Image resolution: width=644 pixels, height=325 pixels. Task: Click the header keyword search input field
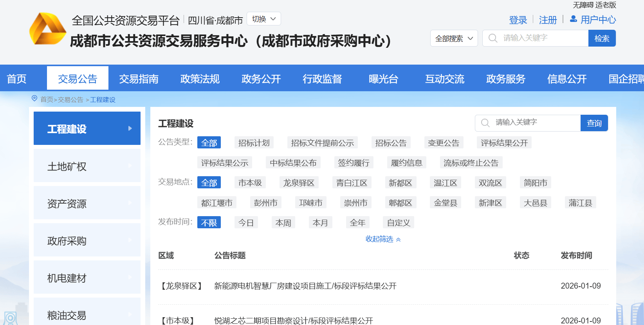click(543, 38)
